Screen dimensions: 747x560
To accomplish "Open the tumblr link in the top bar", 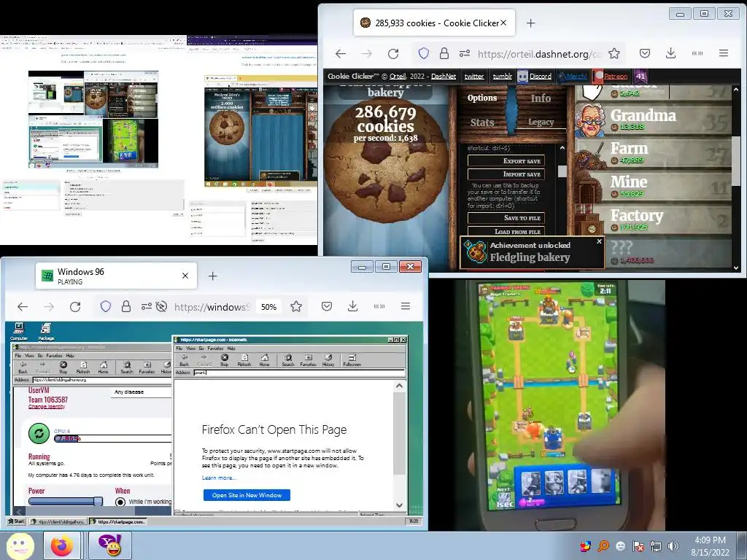I will pyautogui.click(x=502, y=76).
